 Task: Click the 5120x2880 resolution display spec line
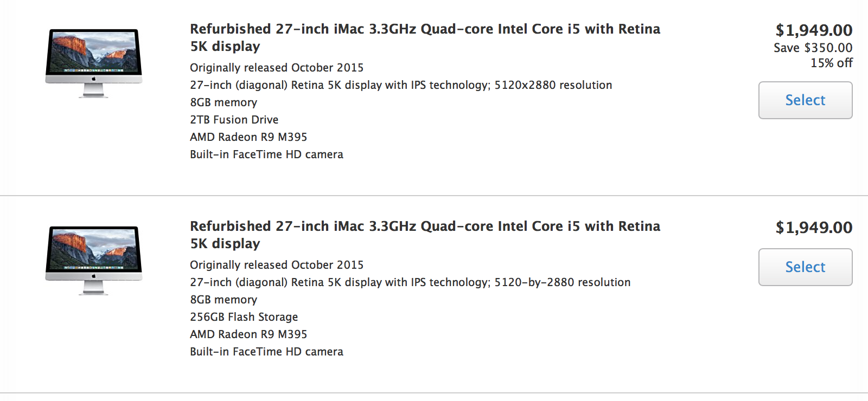tap(401, 85)
